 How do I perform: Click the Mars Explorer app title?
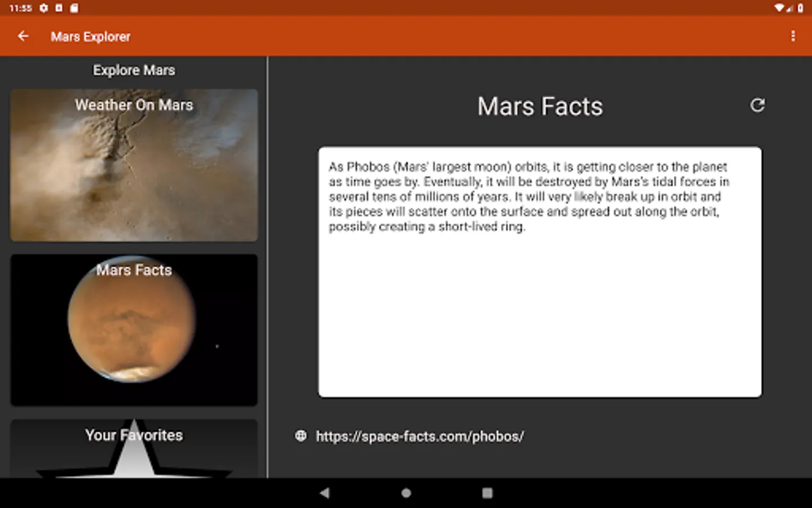point(91,37)
